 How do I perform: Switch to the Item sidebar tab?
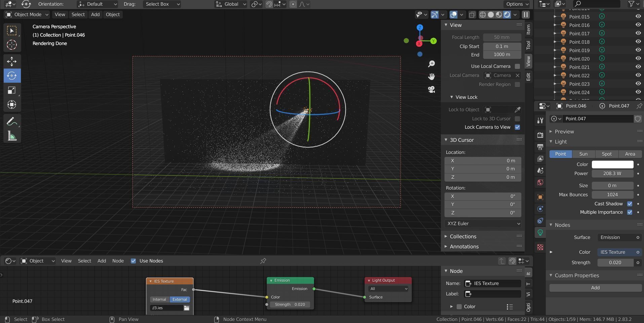coord(528,30)
